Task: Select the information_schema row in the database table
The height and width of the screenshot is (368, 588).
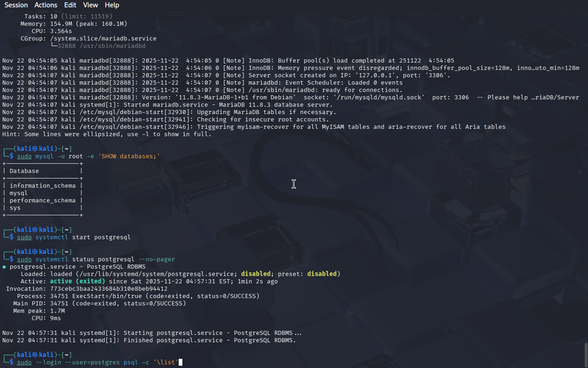Action: 42,186
